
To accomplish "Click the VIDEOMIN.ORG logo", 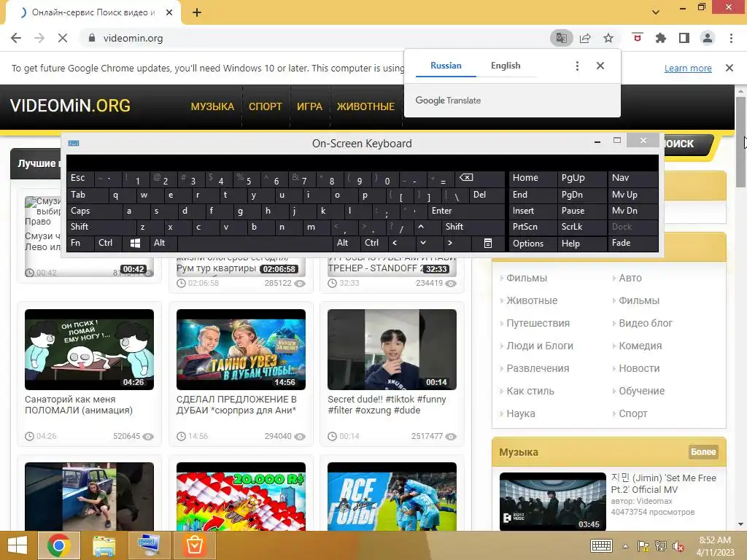I will pos(70,106).
